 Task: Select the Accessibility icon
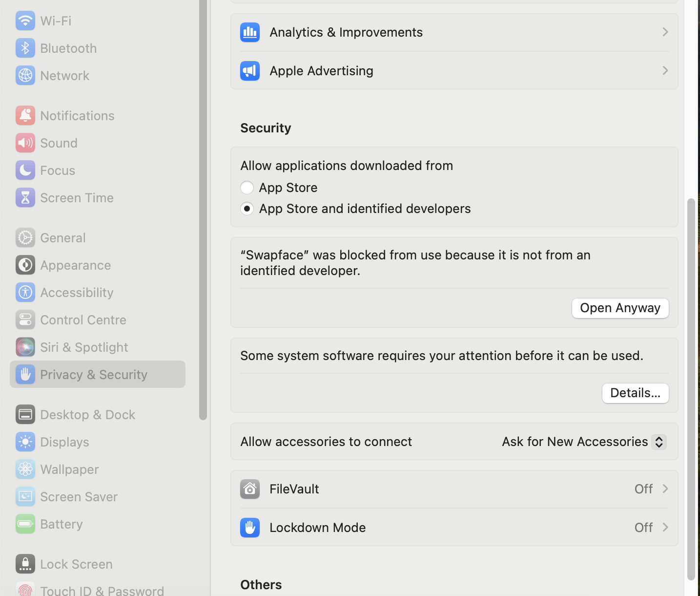coord(25,292)
